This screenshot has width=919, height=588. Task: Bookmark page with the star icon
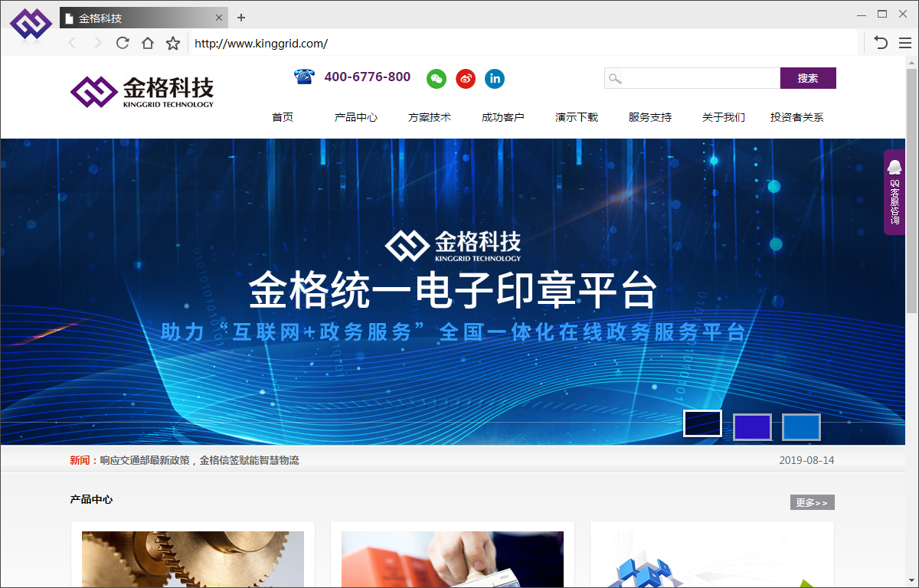(173, 43)
